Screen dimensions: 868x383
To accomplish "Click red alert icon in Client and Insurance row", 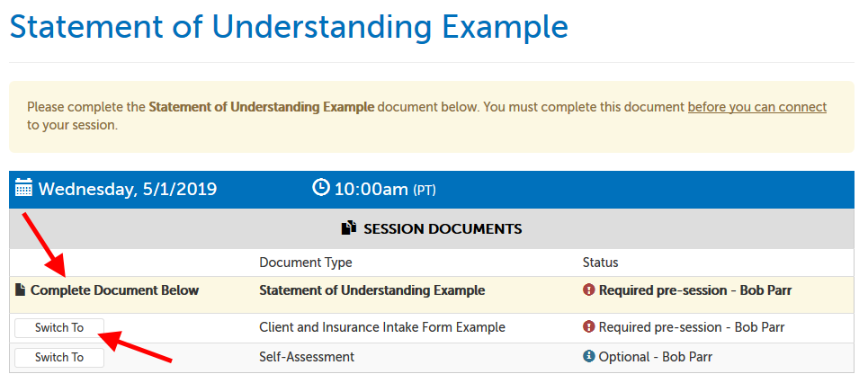I will coord(589,326).
